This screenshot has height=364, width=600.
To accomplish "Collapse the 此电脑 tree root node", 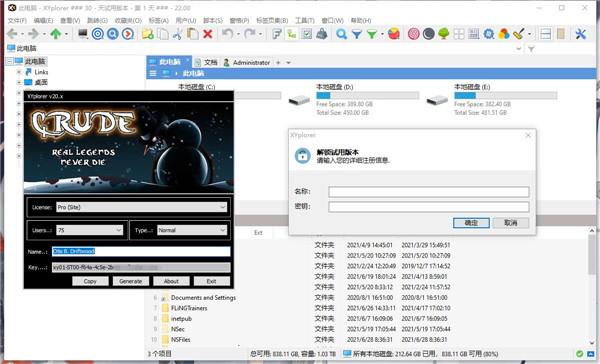I will click(10, 61).
